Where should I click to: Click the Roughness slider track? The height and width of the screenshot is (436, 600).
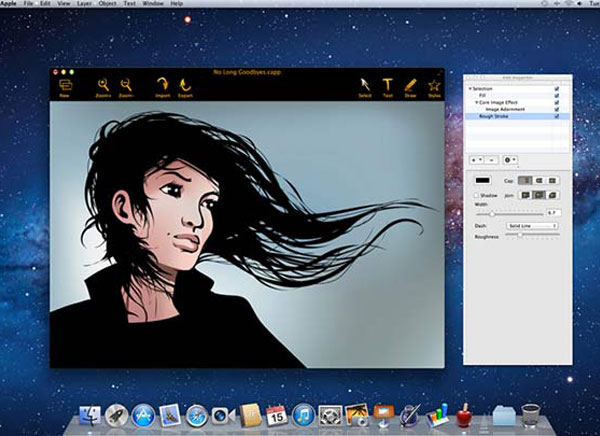point(532,235)
